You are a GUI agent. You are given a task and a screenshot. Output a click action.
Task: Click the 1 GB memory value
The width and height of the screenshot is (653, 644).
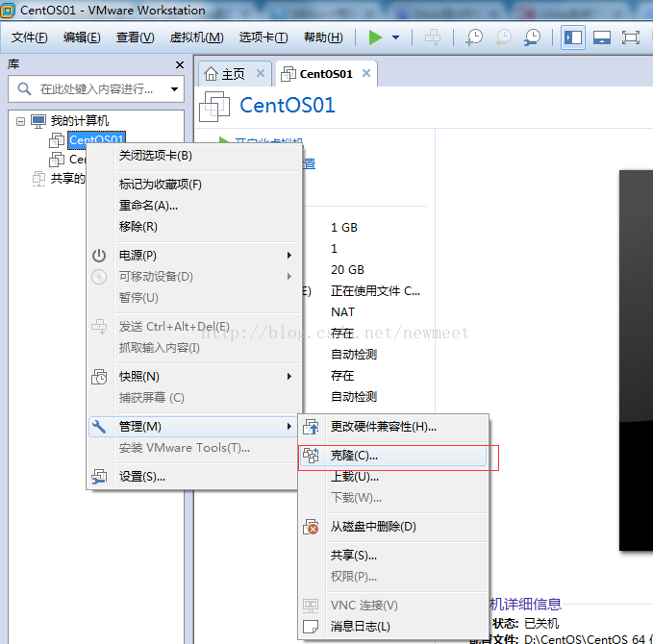pos(344,228)
